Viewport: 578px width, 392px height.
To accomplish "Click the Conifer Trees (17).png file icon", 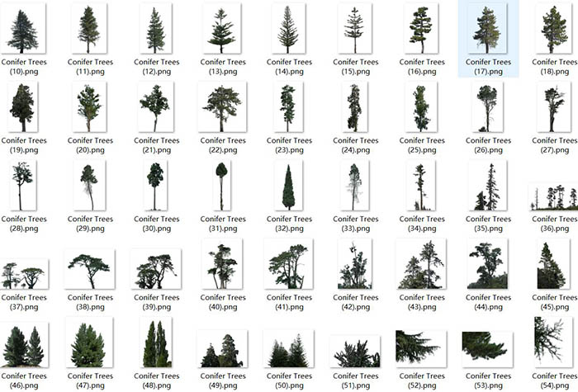I will click(487, 29).
